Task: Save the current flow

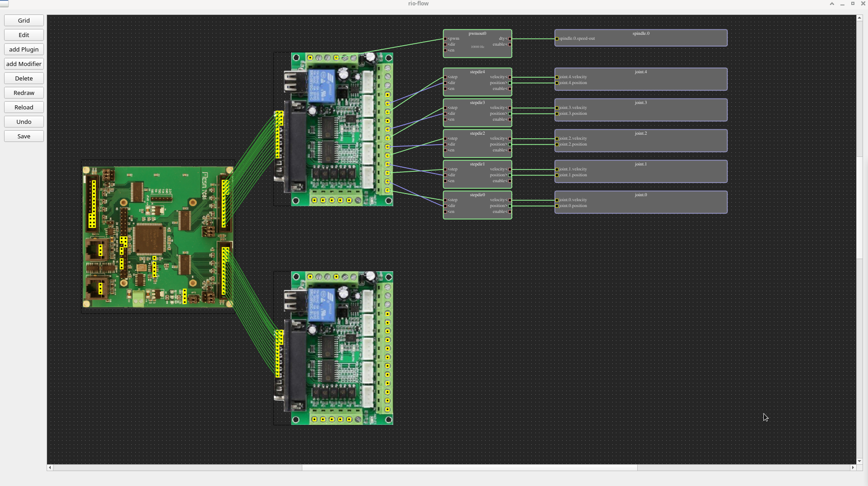Action: (24, 136)
